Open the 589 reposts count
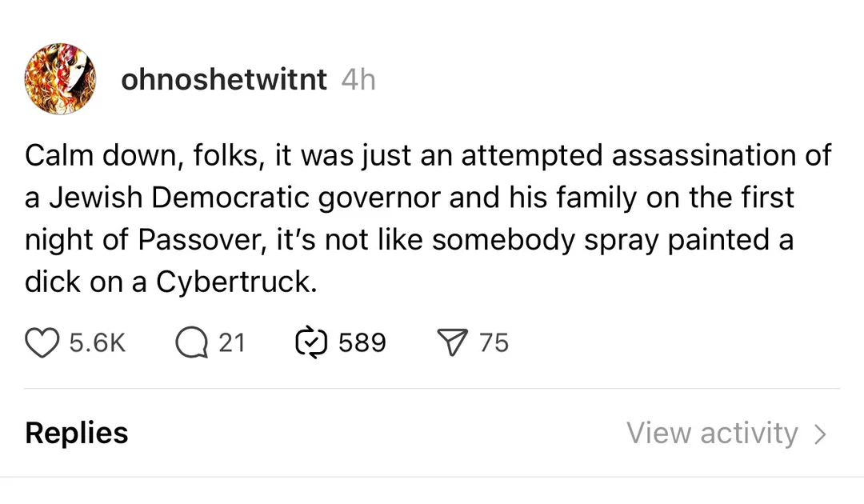The height and width of the screenshot is (504, 864). [362, 342]
